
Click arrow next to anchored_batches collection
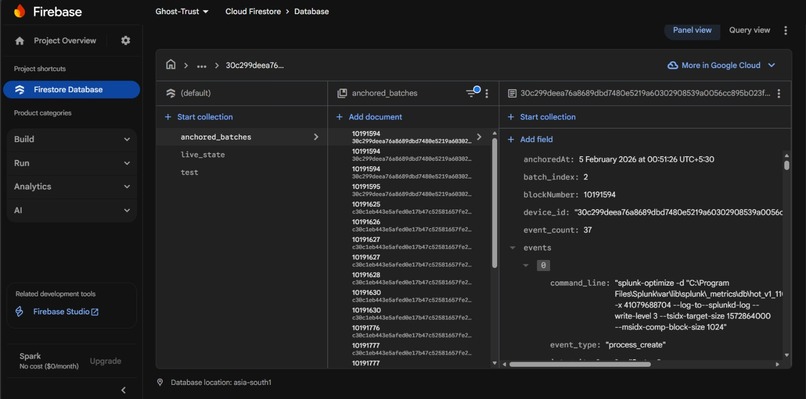pos(316,137)
